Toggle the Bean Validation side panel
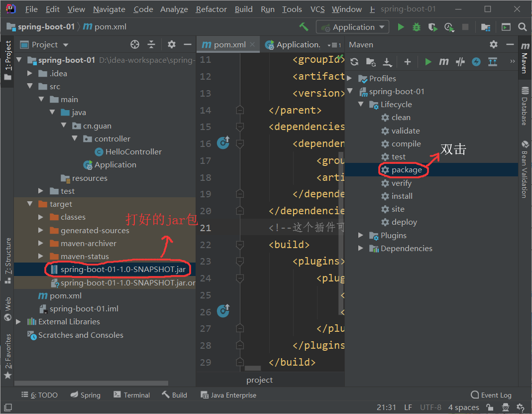 525,169
